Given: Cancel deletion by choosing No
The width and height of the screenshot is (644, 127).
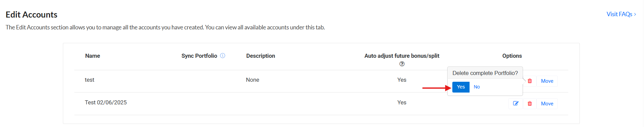Looking at the screenshot, I should [477, 87].
